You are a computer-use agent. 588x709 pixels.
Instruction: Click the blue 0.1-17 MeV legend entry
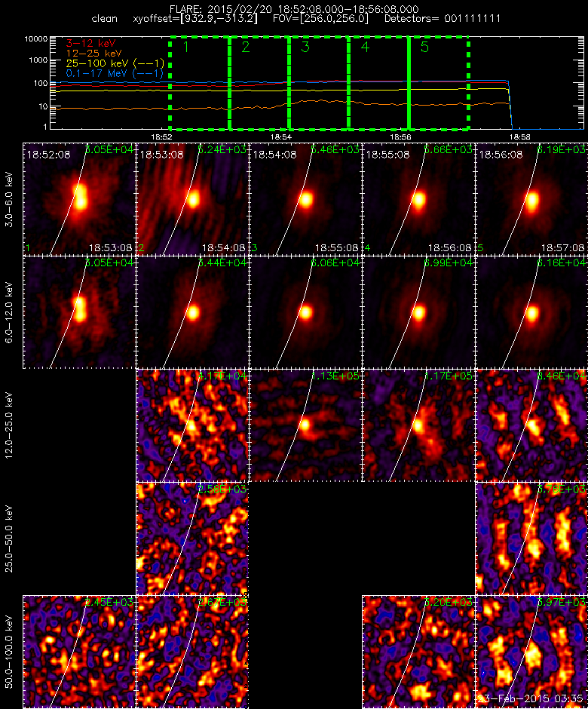pos(115,73)
